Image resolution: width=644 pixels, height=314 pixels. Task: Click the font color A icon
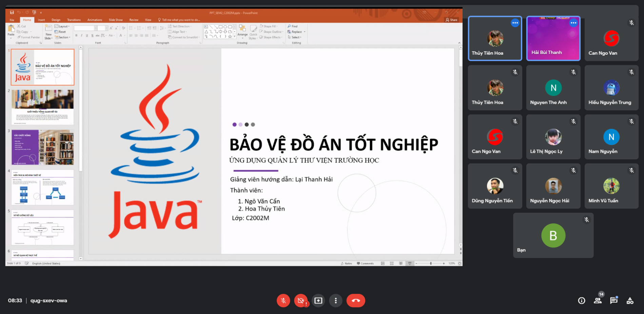coord(121,35)
